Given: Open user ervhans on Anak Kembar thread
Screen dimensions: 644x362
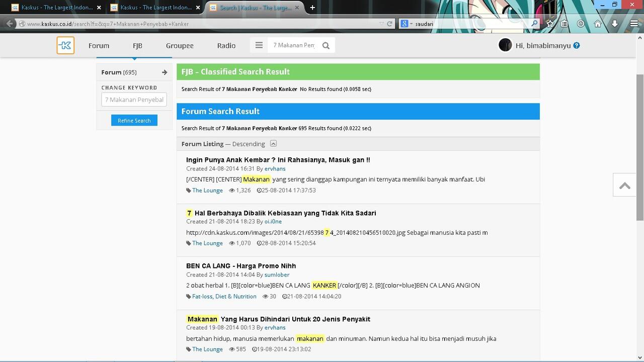Looking at the screenshot, I should click(275, 169).
